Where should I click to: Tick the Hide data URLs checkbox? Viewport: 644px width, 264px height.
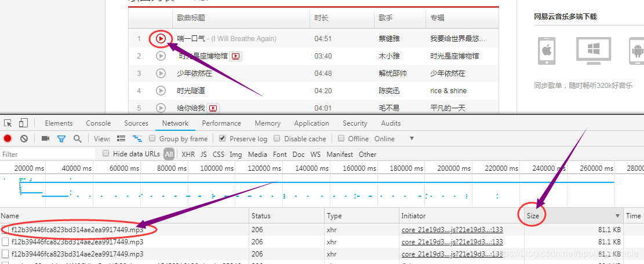(105, 154)
